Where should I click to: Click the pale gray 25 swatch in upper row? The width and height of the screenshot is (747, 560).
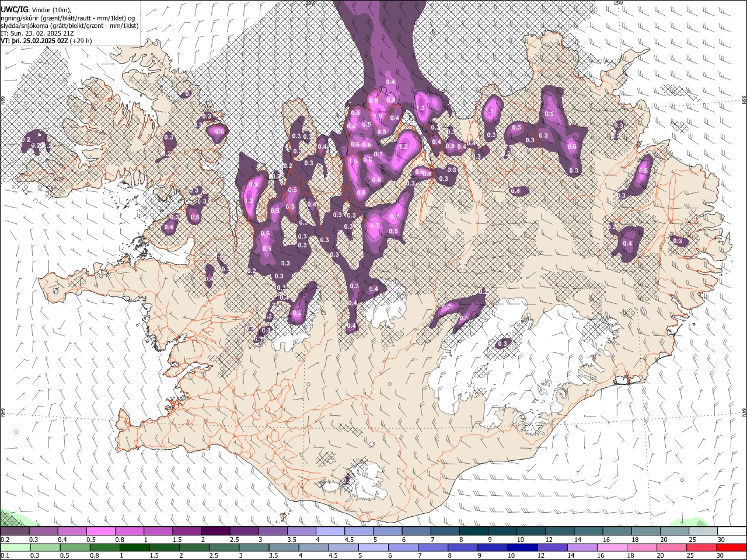pos(704,531)
